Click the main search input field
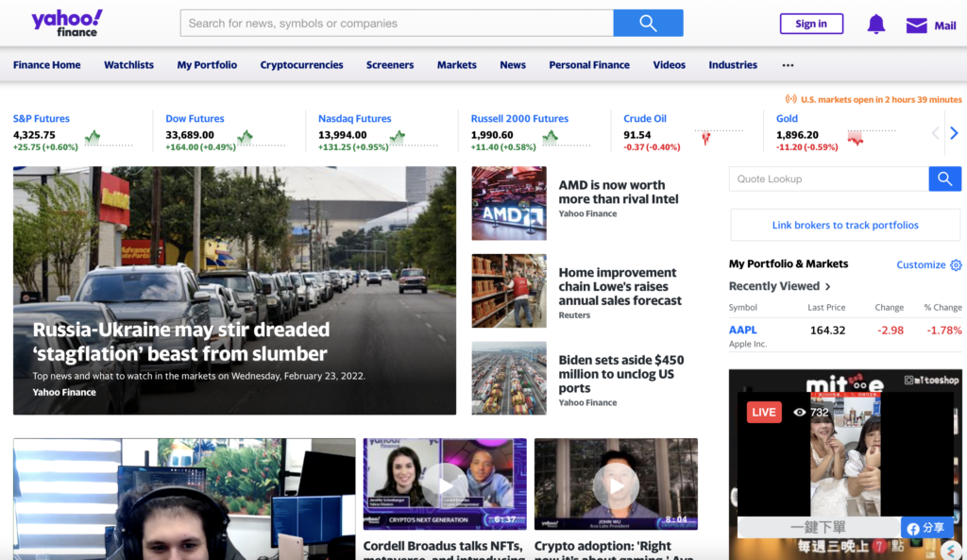 click(x=397, y=23)
